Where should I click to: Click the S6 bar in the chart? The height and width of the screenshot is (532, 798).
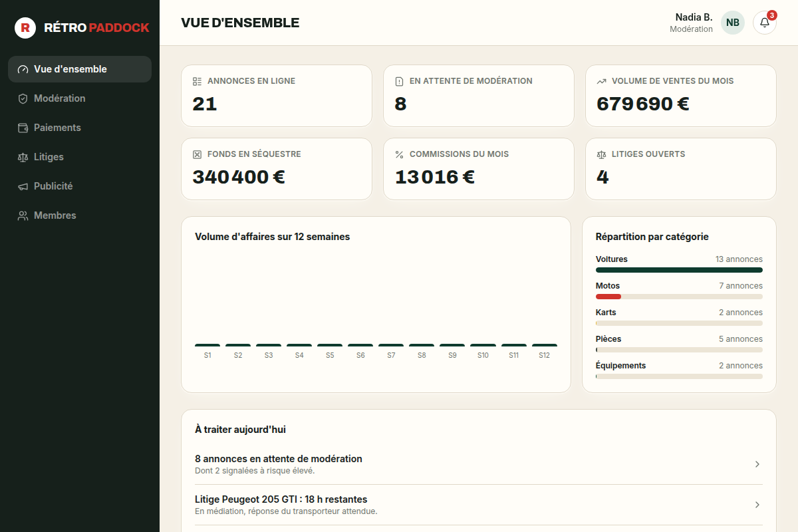360,345
